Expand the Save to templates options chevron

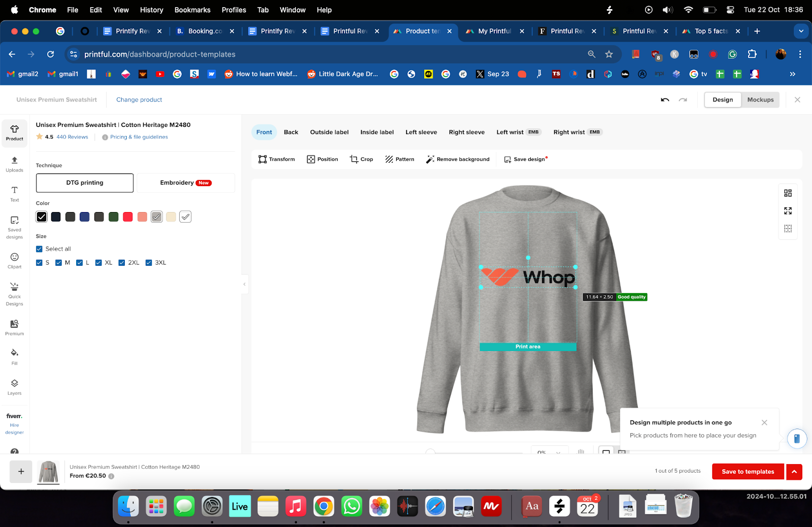point(794,471)
